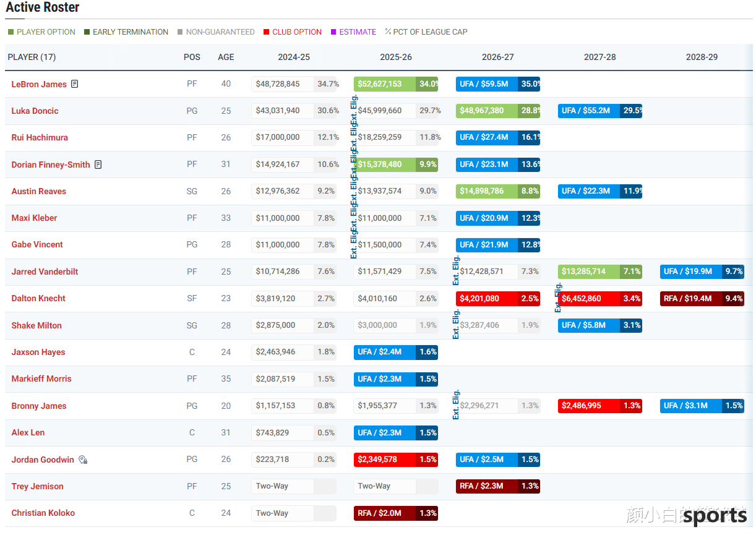This screenshot has width=756, height=535.
Task: Click the UFA / $3.1M cell for Bronny James
Action: click(x=702, y=406)
